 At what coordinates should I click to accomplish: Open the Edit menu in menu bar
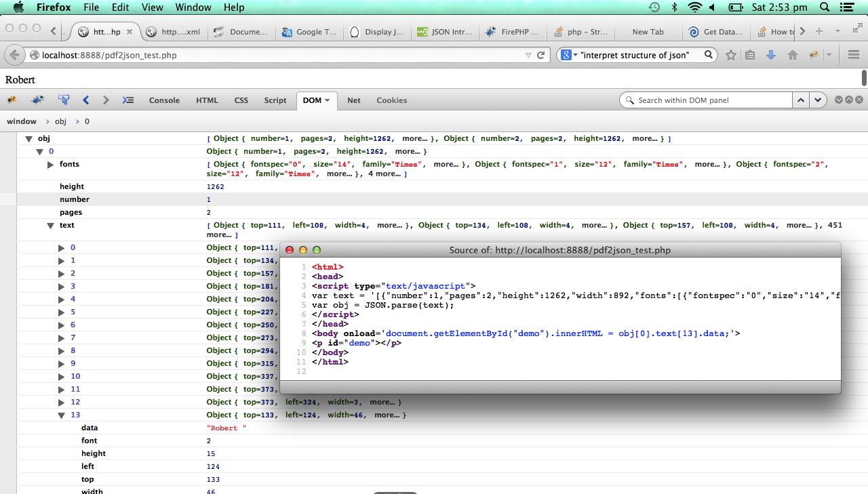(120, 7)
